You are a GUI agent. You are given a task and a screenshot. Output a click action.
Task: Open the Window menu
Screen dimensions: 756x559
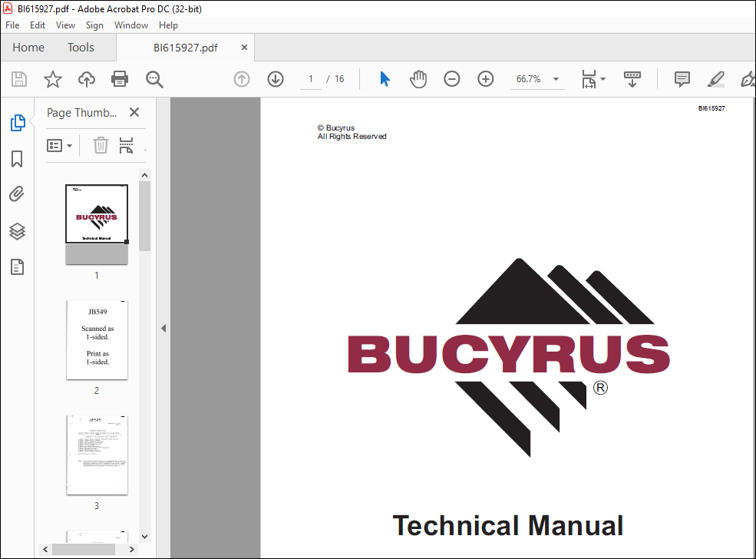[131, 25]
